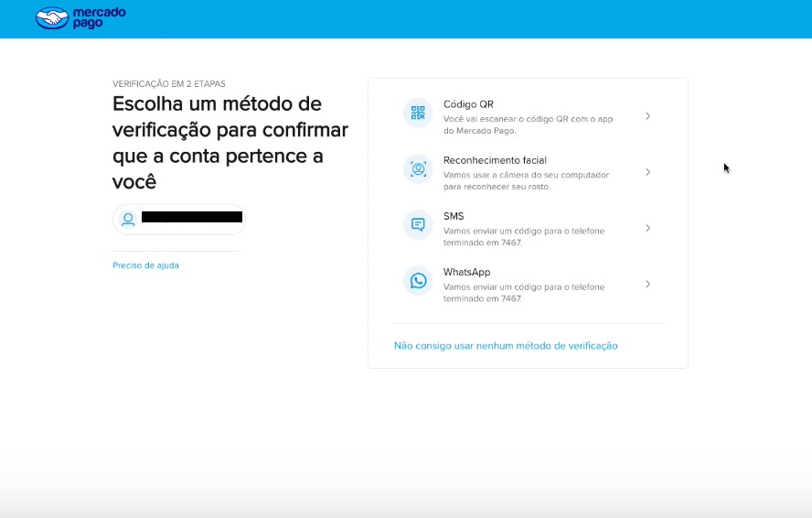Click the 'mercado pago' wordmark text
812x518 pixels.
point(99,17)
